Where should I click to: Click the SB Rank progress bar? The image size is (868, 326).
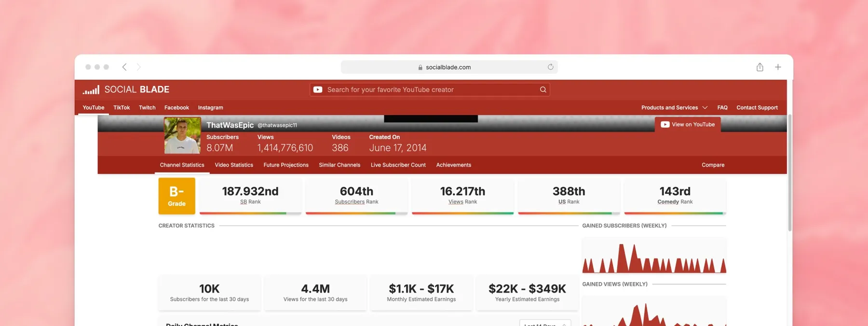(x=250, y=213)
